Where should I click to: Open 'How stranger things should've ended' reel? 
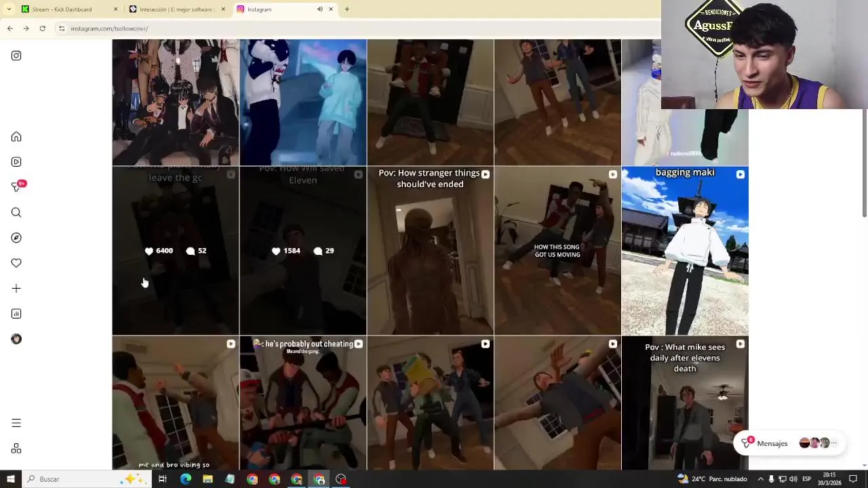pos(431,251)
